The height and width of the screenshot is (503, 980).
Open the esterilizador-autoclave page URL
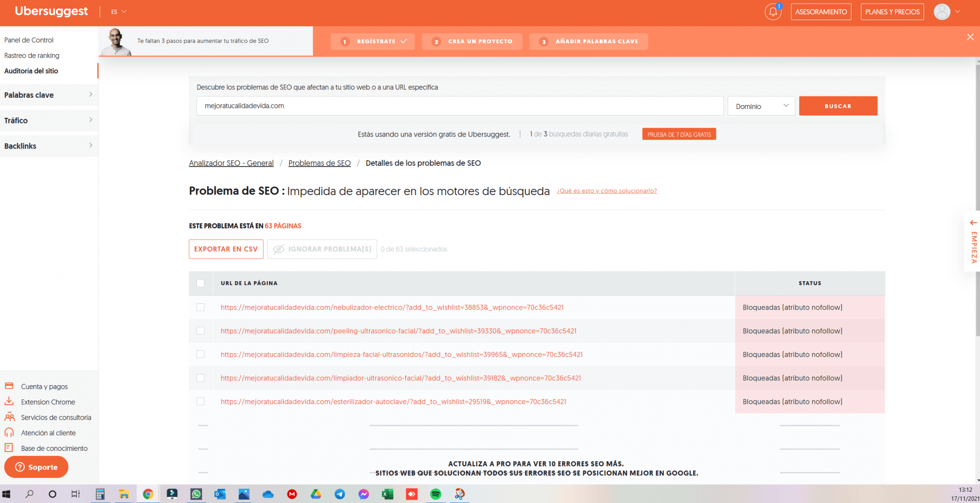[x=394, y=401]
